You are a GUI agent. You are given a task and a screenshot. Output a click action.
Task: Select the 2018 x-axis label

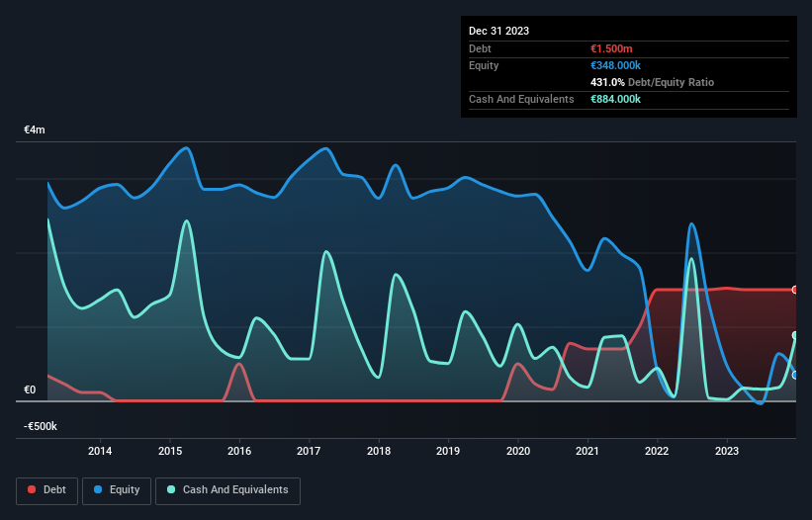[379, 451]
